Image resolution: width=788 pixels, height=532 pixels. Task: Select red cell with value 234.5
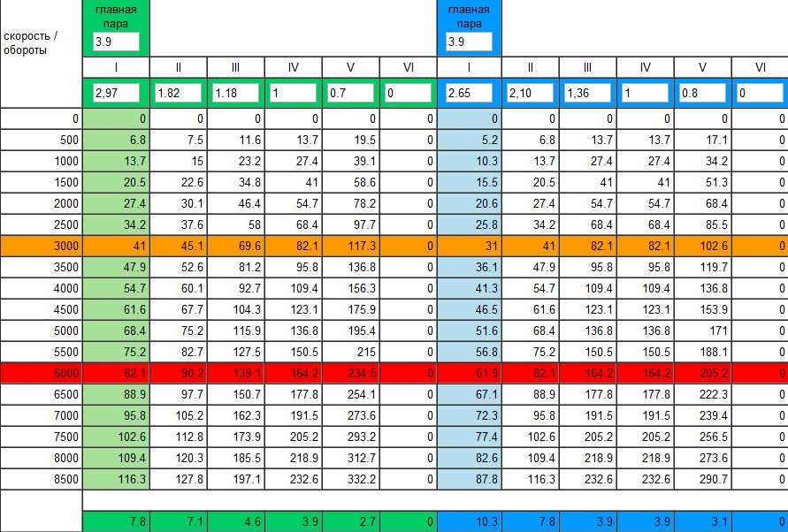pos(351,373)
